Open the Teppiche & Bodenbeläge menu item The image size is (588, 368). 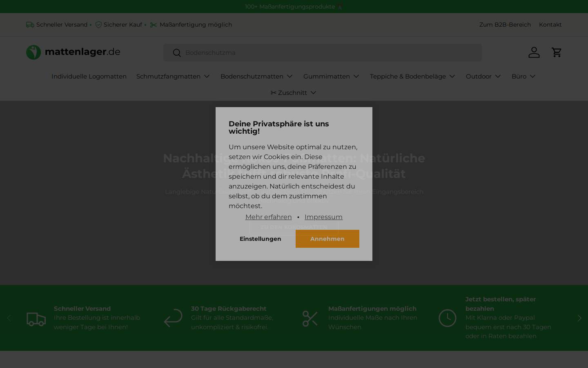[408, 76]
